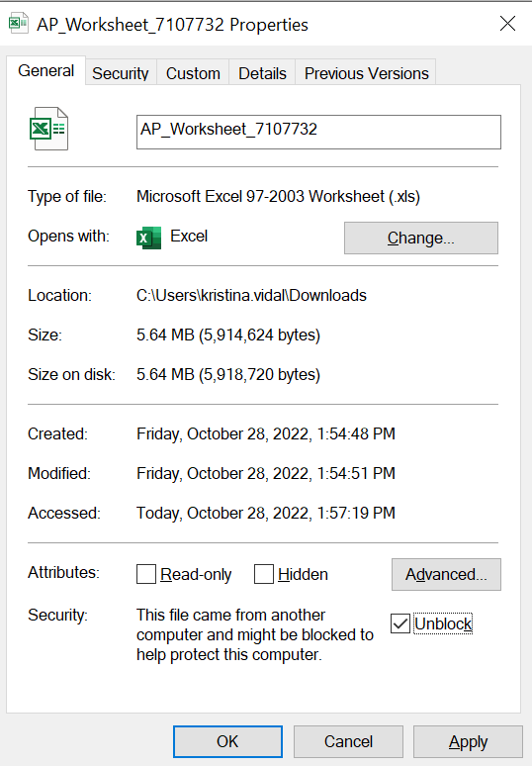Open the Custom tab

coord(193,73)
